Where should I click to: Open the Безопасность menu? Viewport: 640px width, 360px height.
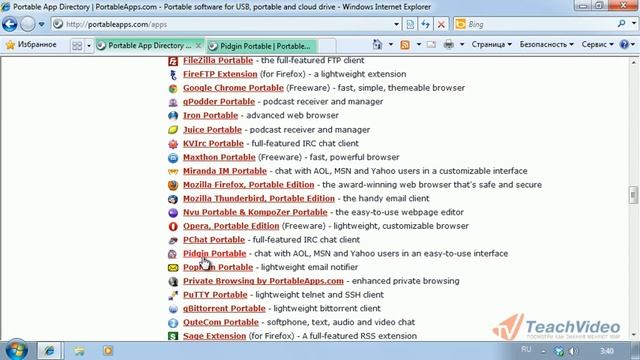[x=547, y=44]
